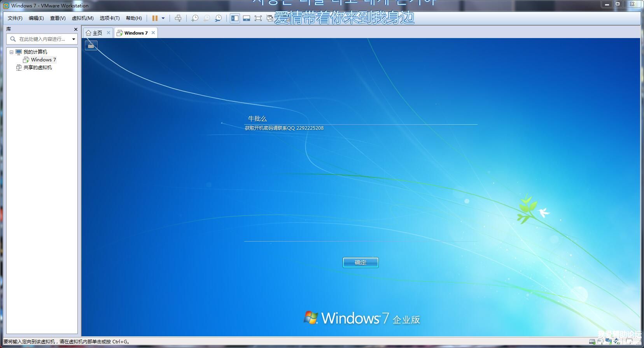Viewport: 644px width, 348px height.
Task: Enter full screen mode from the toolbar
Action: coord(258,18)
